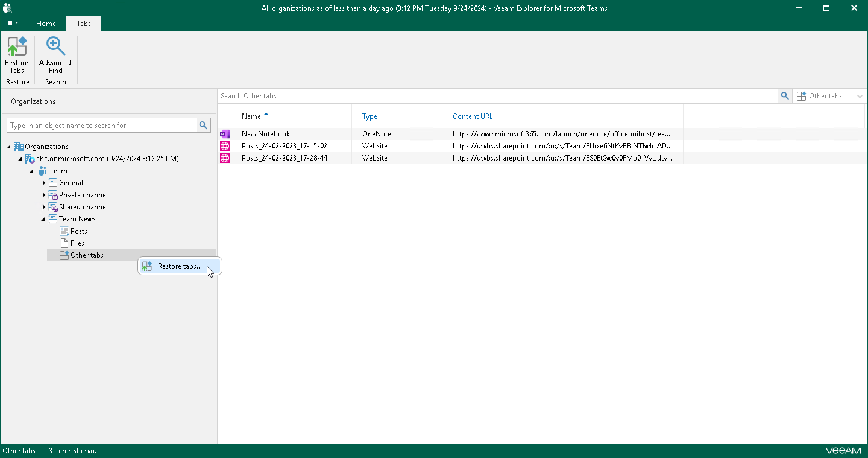Click inside the Search Other tabs field

422,95
